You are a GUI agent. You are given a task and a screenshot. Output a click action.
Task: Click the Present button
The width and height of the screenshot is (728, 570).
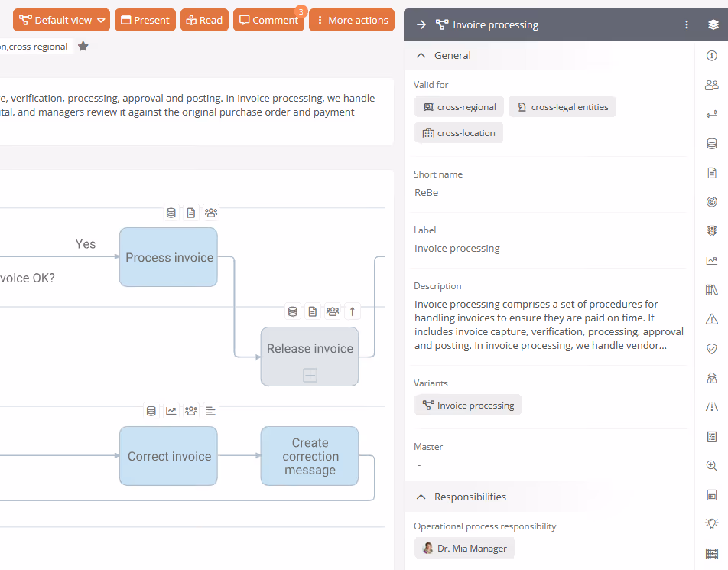click(145, 20)
